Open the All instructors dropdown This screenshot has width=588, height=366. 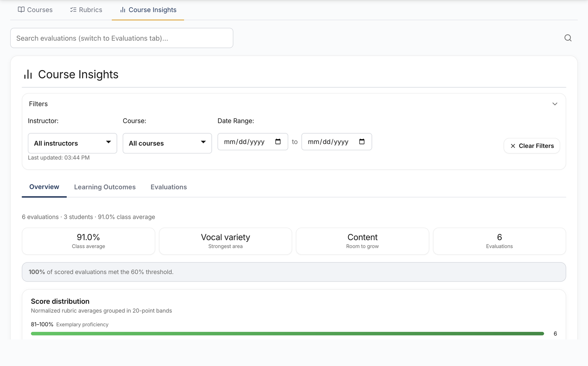point(72,143)
